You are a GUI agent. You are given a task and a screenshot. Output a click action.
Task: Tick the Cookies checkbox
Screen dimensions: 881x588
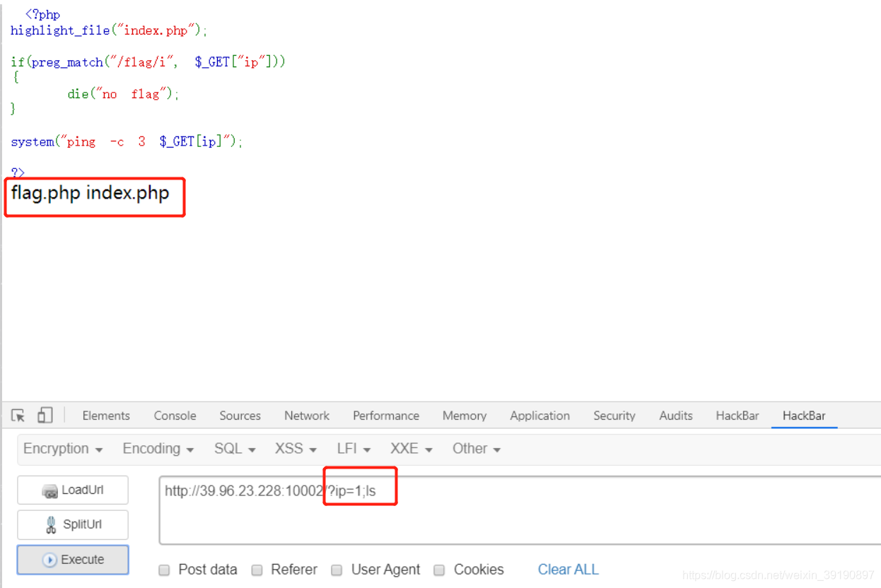439,570
